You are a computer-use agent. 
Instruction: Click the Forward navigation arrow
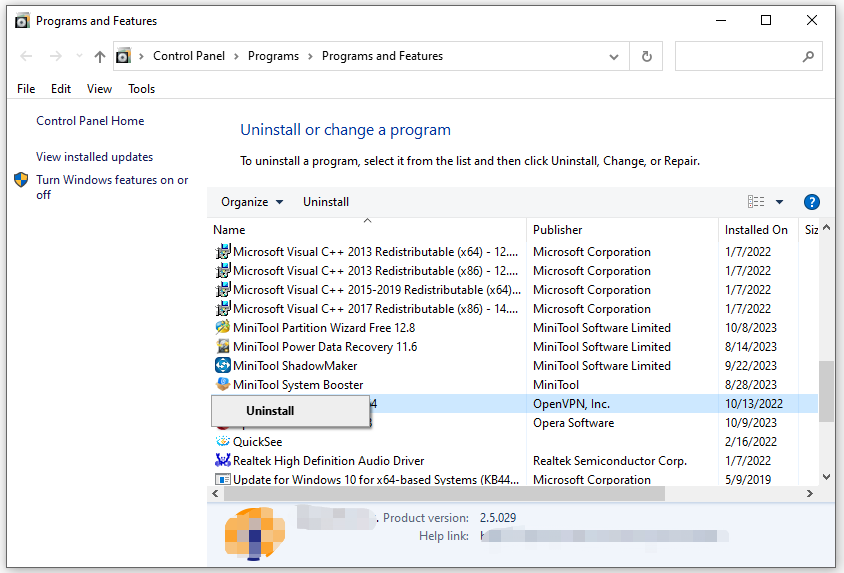pos(55,56)
